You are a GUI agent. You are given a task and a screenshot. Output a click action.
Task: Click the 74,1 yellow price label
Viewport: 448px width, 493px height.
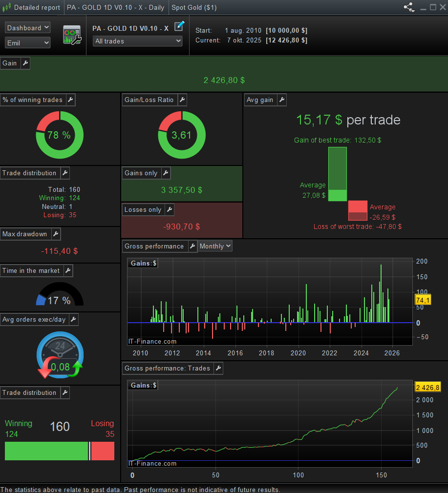[x=422, y=301]
